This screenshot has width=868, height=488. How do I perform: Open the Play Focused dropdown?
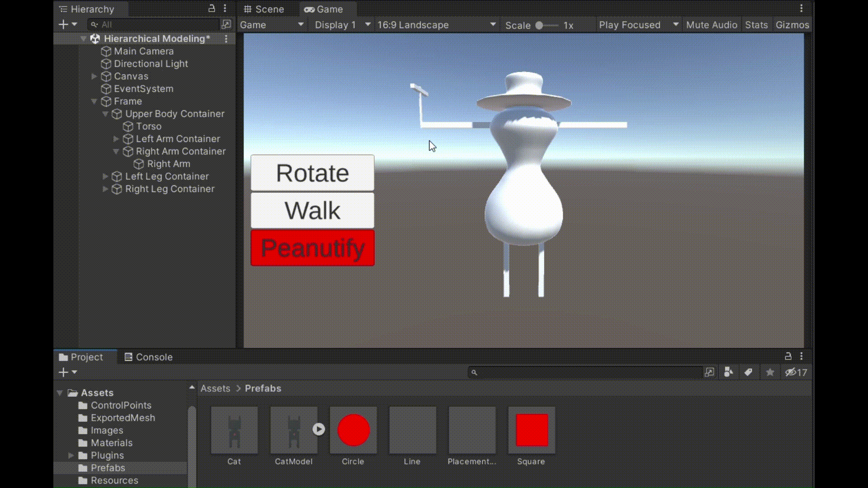click(x=638, y=25)
